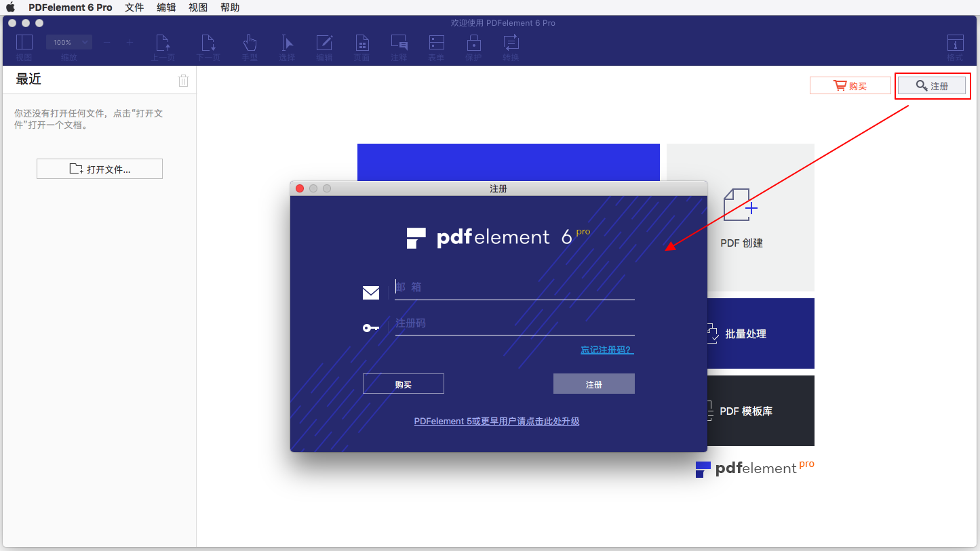
Task: Click the 选择 selection tool icon
Action: coord(287,43)
